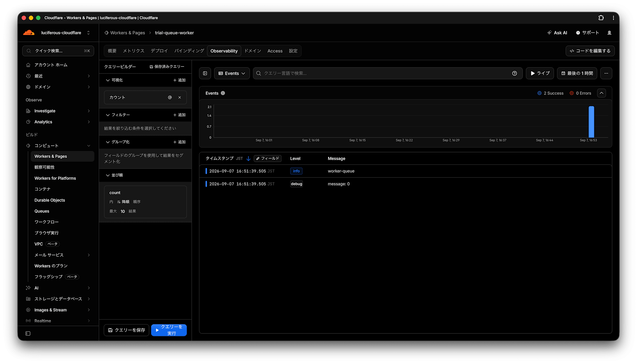
Task: Switch to the ドメイン tab
Action: 253,51
